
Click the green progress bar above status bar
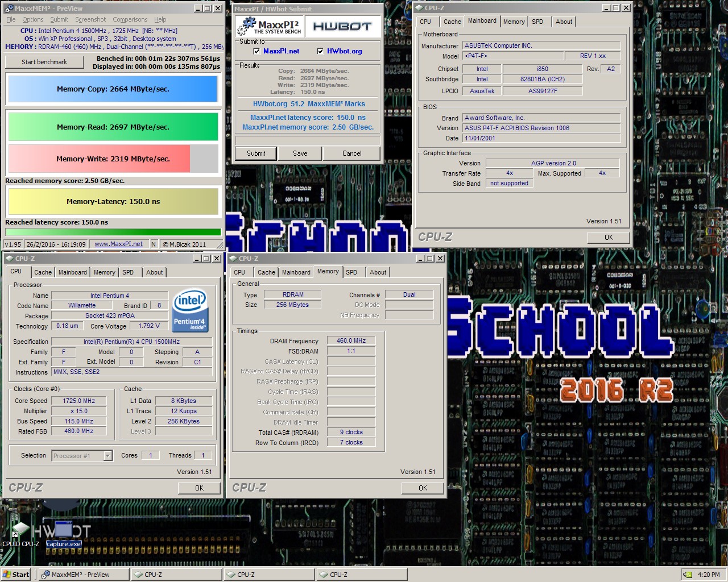point(113,232)
